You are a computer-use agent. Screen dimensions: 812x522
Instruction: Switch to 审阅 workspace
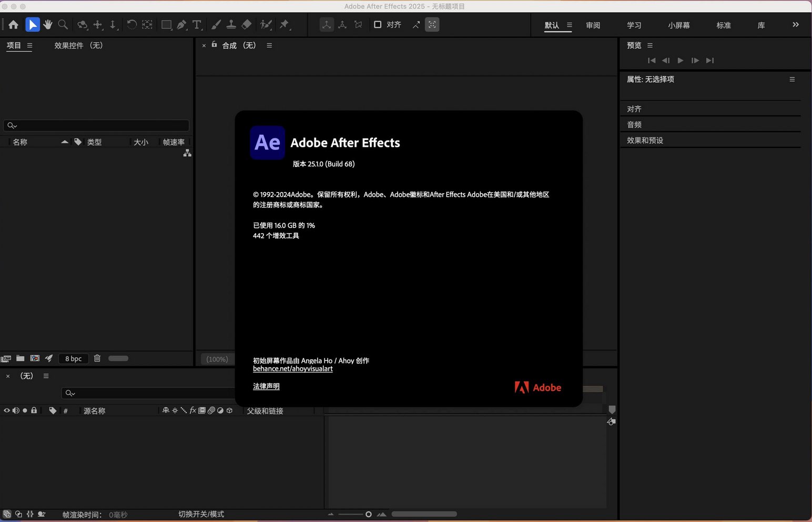tap(593, 25)
